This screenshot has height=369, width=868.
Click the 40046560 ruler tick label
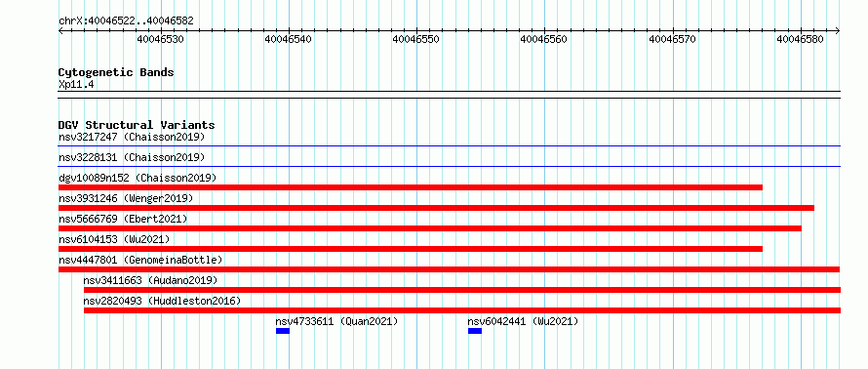point(544,39)
